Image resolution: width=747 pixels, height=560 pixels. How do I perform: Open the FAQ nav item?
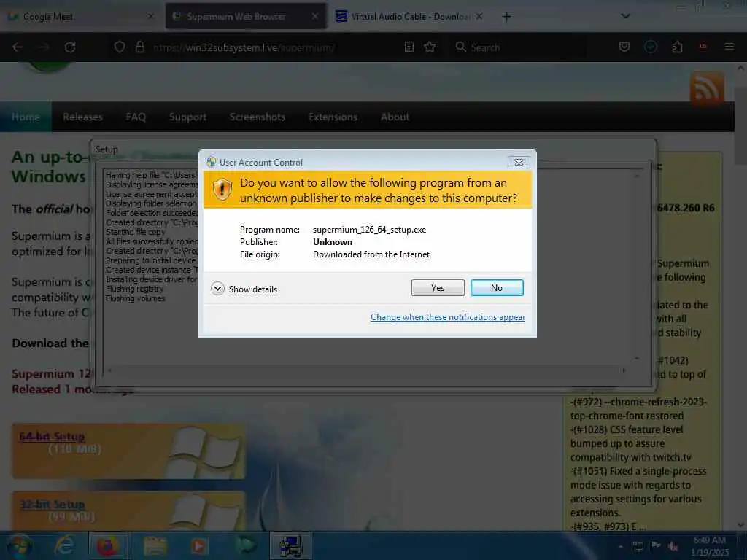click(136, 117)
